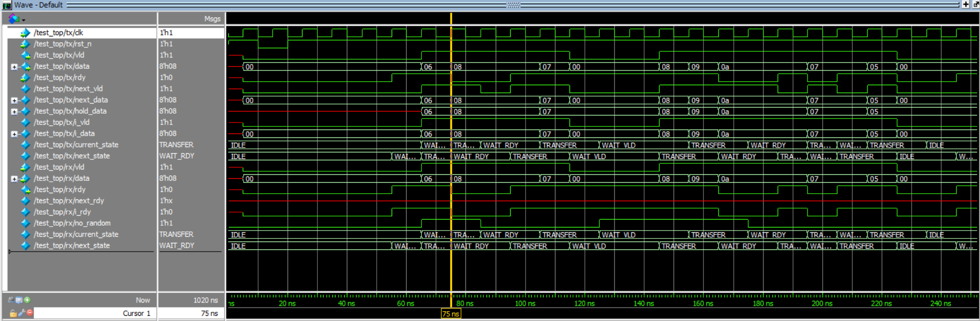
Task: Click the icon of /test_top/rx/no_random signal
Action: click(x=25, y=223)
